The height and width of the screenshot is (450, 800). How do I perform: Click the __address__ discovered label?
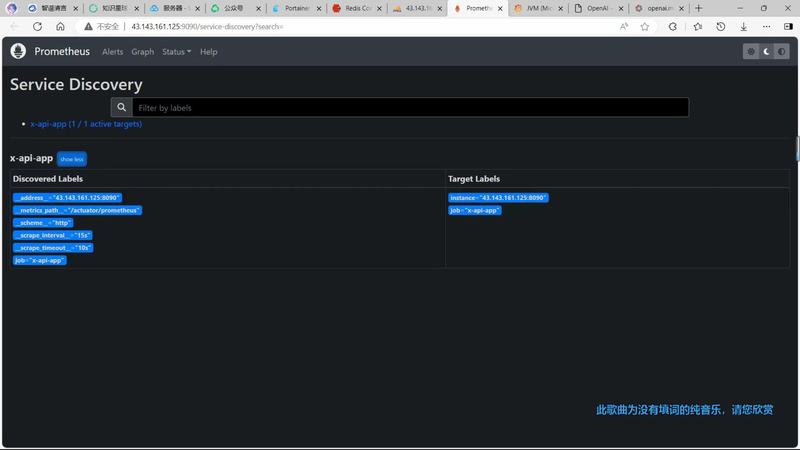tap(67, 197)
